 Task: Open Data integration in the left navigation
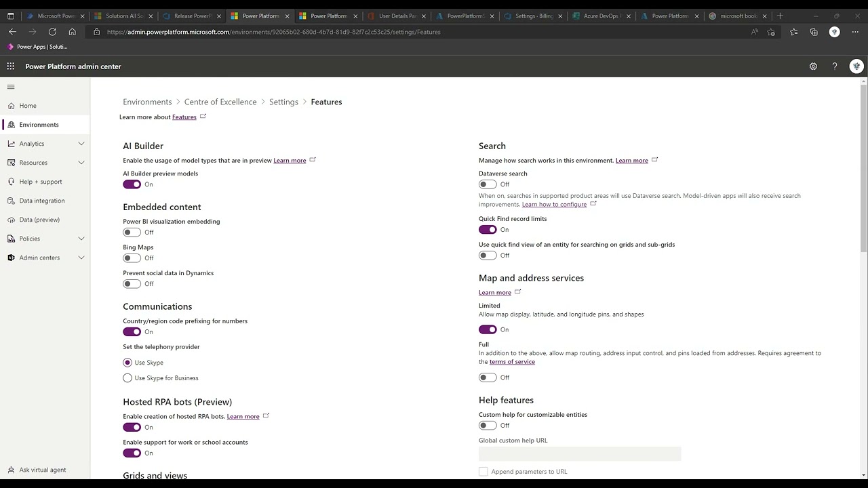tap(45, 201)
